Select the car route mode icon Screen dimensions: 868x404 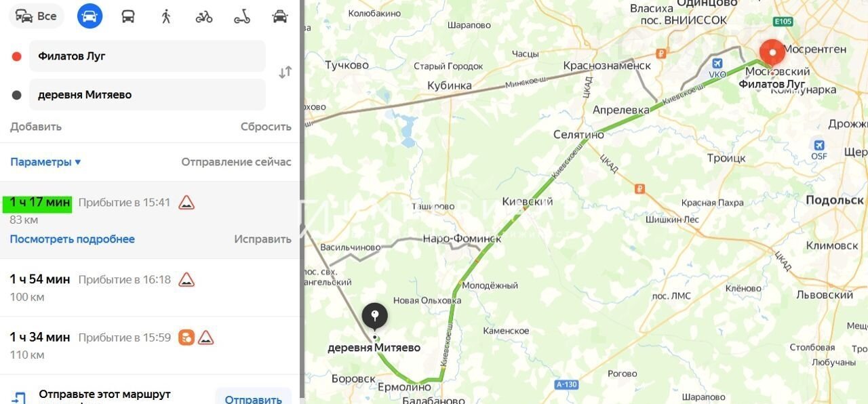pos(90,16)
